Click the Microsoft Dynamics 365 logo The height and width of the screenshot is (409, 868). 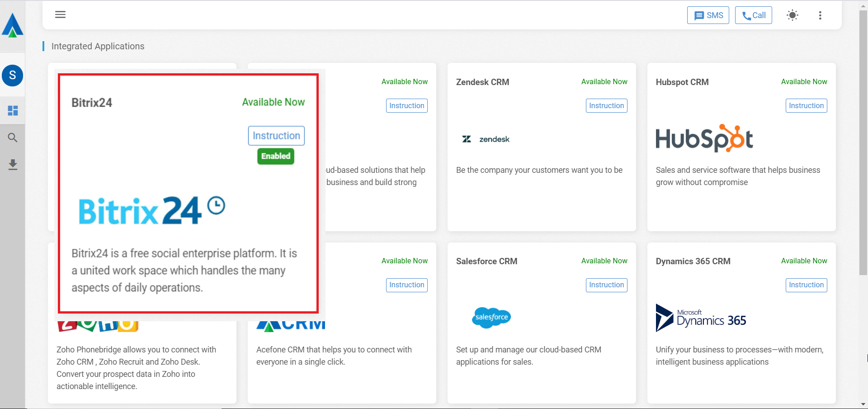[x=701, y=318]
